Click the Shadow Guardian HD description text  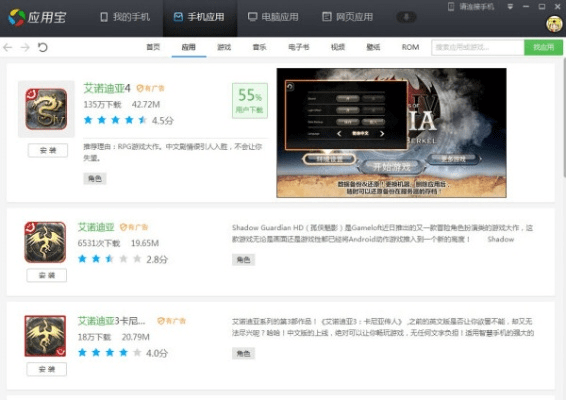click(383, 233)
